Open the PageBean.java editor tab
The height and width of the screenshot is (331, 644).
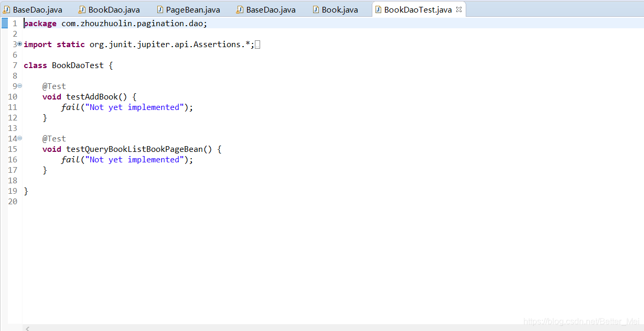(188, 9)
